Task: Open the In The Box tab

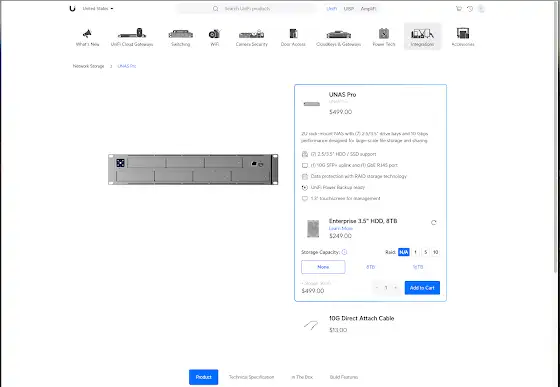Action: [302, 377]
